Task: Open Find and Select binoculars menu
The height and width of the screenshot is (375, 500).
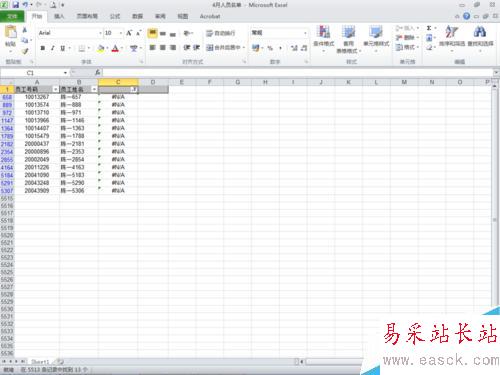Action: coord(480,38)
